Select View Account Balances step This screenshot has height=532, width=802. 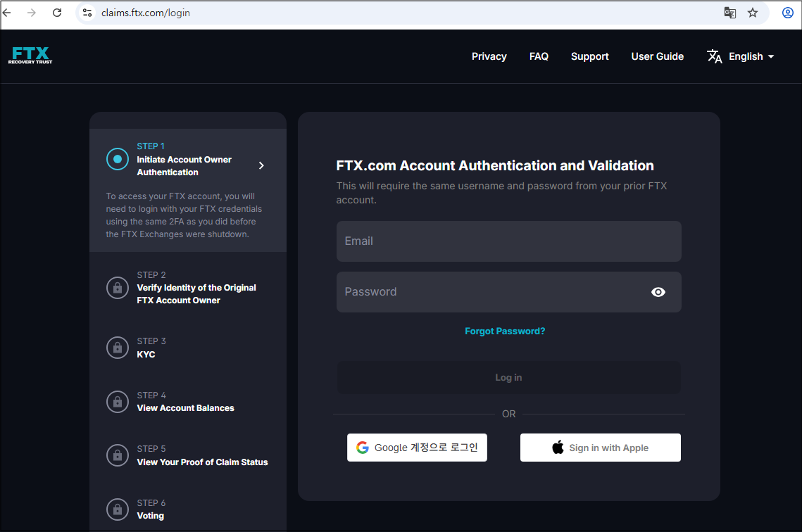[185, 408]
